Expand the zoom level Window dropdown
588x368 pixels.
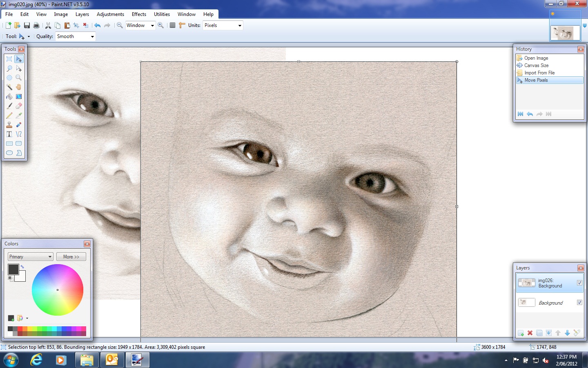[x=151, y=25]
